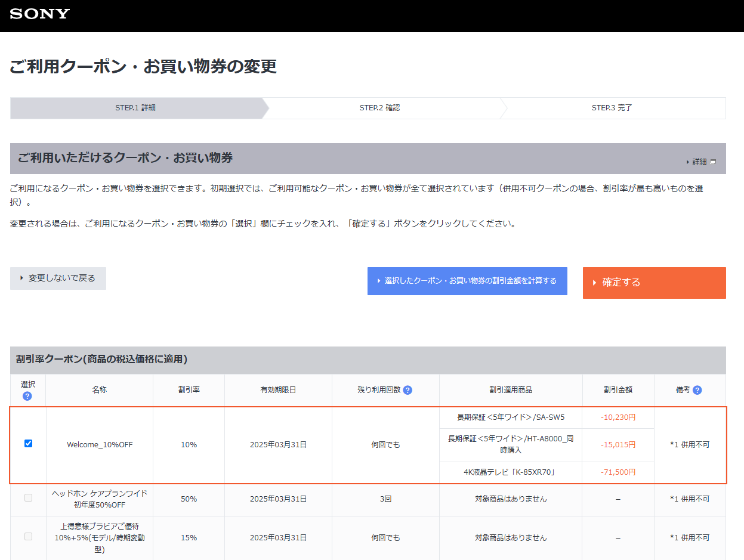
Task: Toggle 上得意様ブラビアご優待 coupon checkbox
Action: pos(28,537)
